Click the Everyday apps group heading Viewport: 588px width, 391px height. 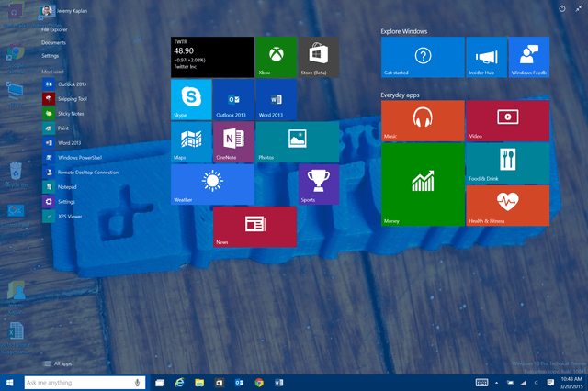[x=400, y=95]
